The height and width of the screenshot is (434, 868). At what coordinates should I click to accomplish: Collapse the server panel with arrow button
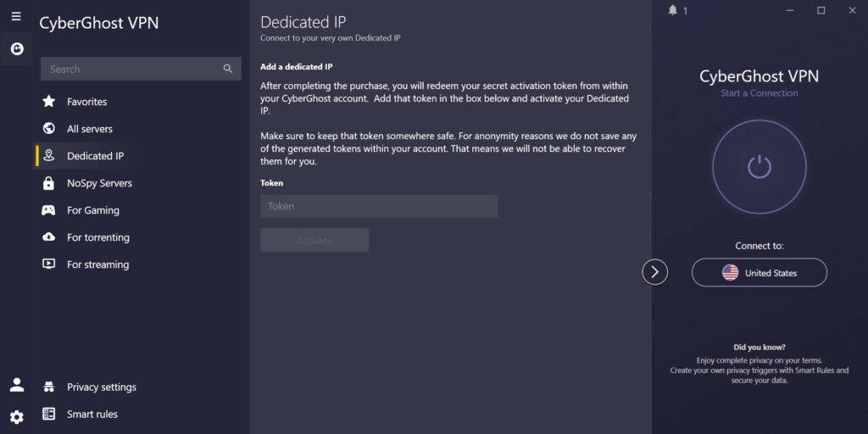[x=655, y=272]
